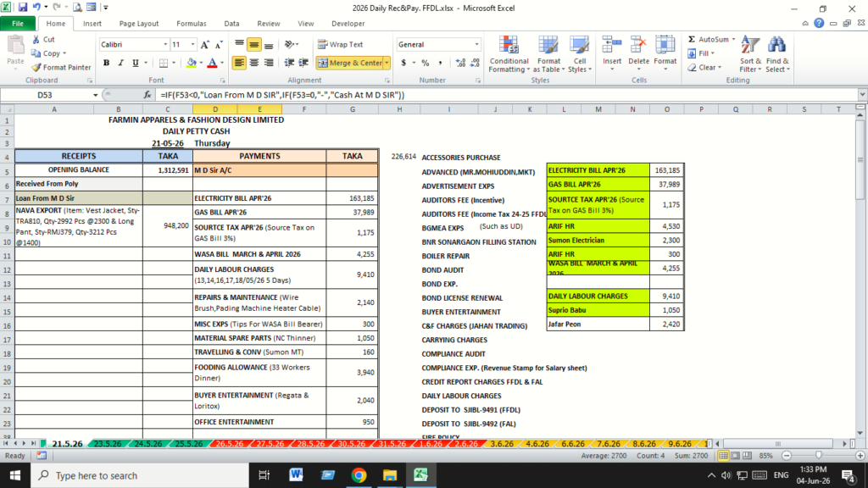Switch to Insert tab
This screenshot has width=868, height=488.
click(92, 24)
